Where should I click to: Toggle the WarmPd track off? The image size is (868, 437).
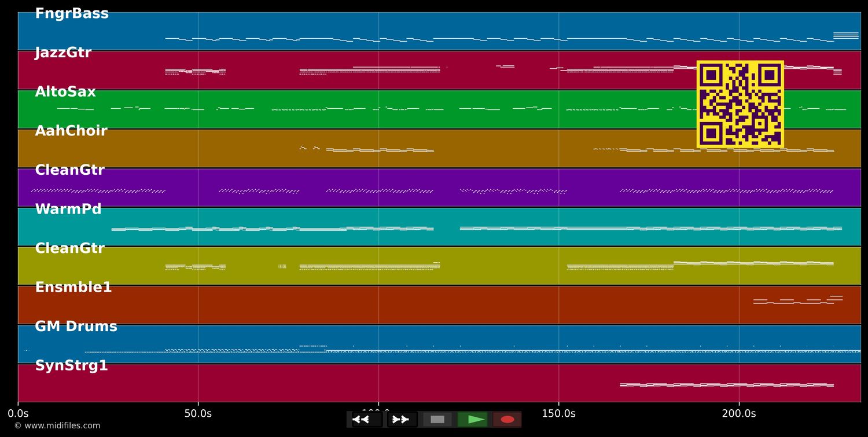pos(68,209)
